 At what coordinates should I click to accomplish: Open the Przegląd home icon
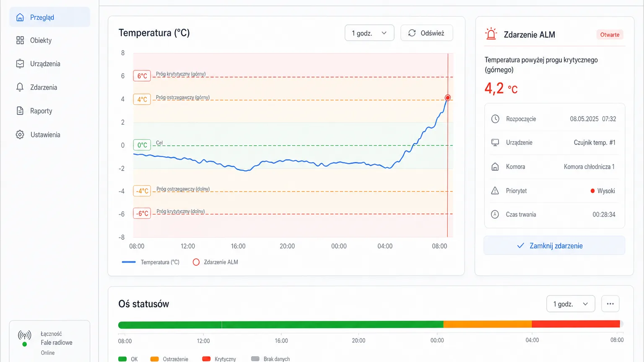pyautogui.click(x=20, y=17)
